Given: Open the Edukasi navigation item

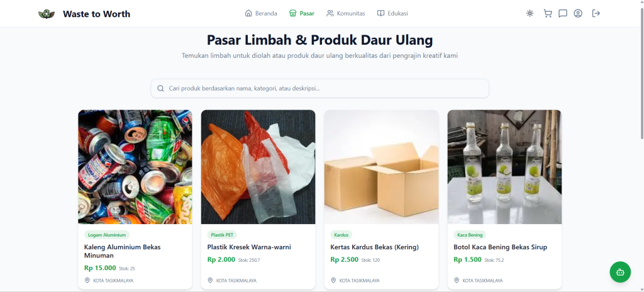Looking at the screenshot, I should [x=392, y=14].
